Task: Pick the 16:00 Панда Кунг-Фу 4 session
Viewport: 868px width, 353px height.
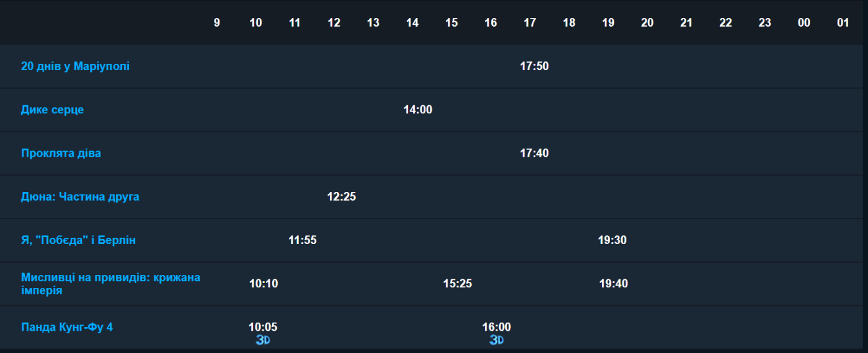Action: [497, 327]
